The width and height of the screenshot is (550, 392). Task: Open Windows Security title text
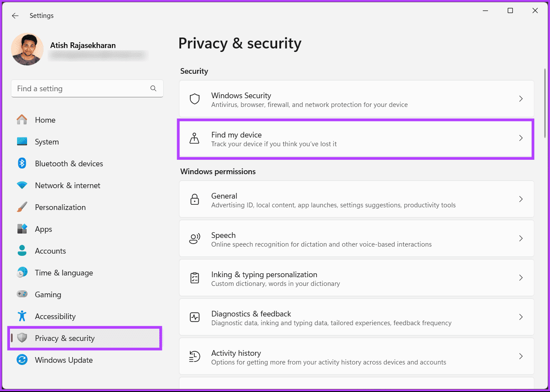(241, 96)
